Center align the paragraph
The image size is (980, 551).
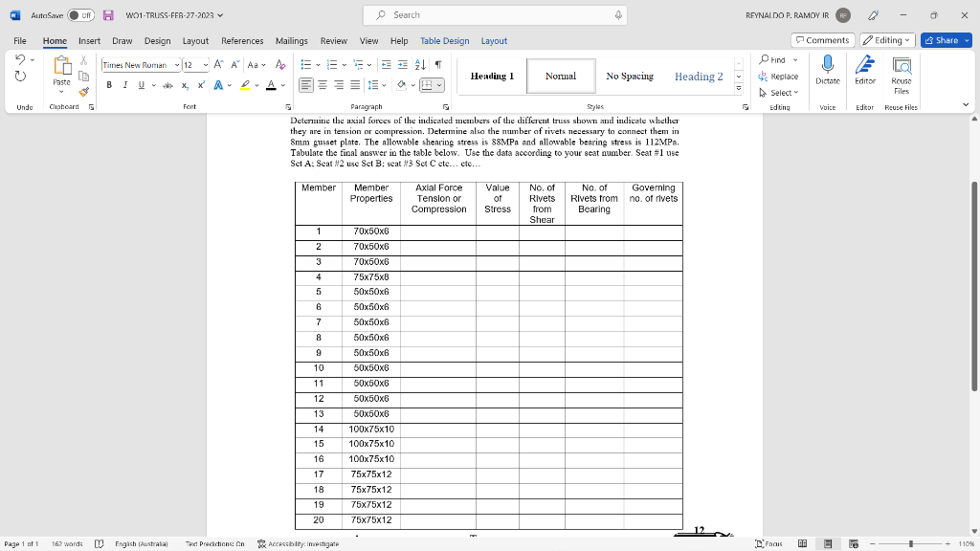(323, 85)
